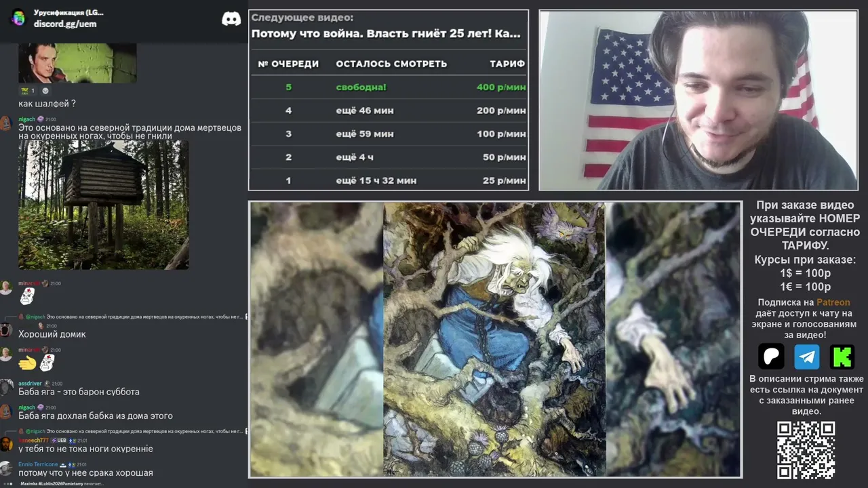Screen dimensions: 868x488
Task: Click Ennio Terricone's avatar
Action: point(6,468)
